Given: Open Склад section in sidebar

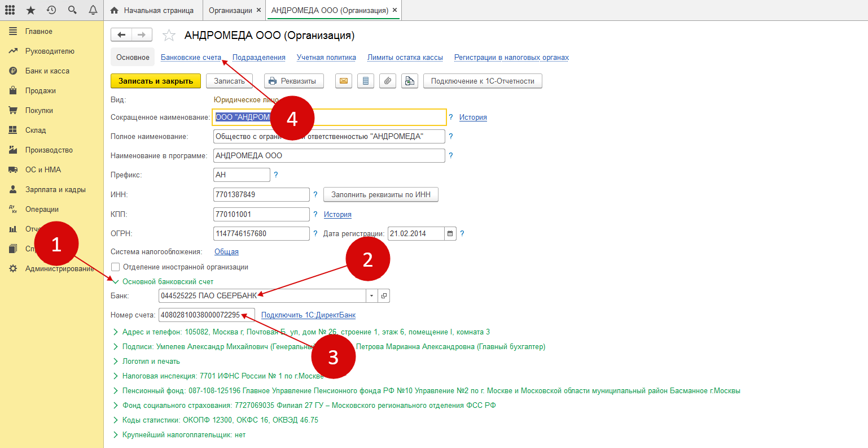Looking at the screenshot, I should coord(36,131).
